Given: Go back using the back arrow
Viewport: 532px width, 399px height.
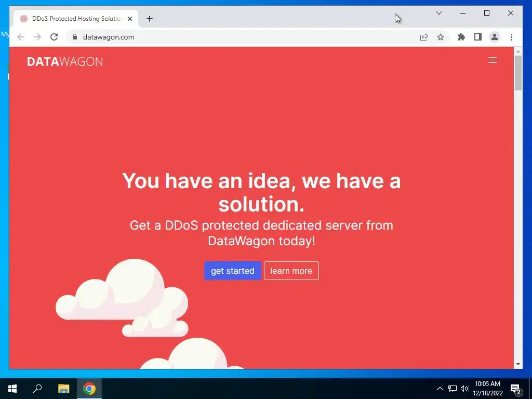Looking at the screenshot, I should (x=21, y=37).
